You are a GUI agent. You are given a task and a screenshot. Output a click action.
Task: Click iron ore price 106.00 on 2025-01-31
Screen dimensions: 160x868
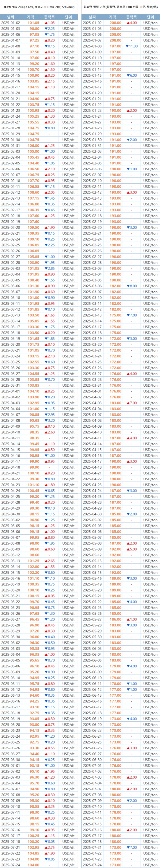pyautogui.click(x=33, y=146)
